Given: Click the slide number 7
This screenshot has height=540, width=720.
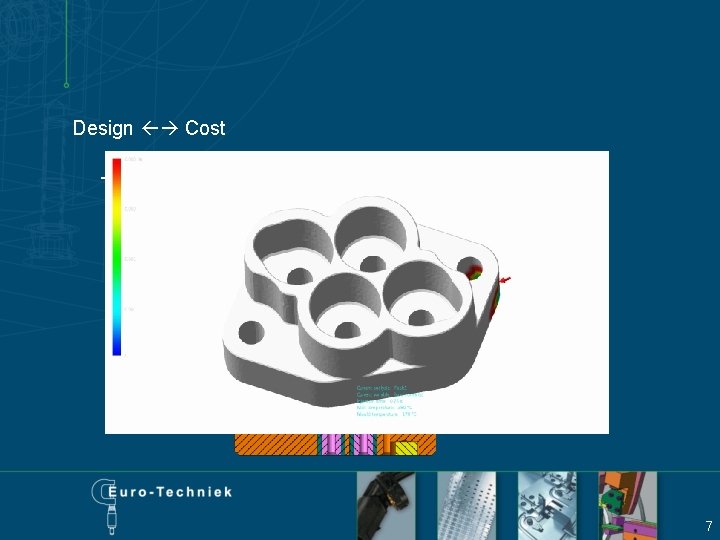Looking at the screenshot, I should (709, 525).
